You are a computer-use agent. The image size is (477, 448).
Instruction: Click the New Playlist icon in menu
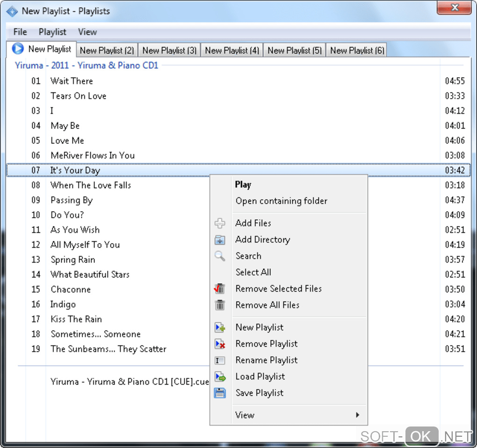coord(220,327)
